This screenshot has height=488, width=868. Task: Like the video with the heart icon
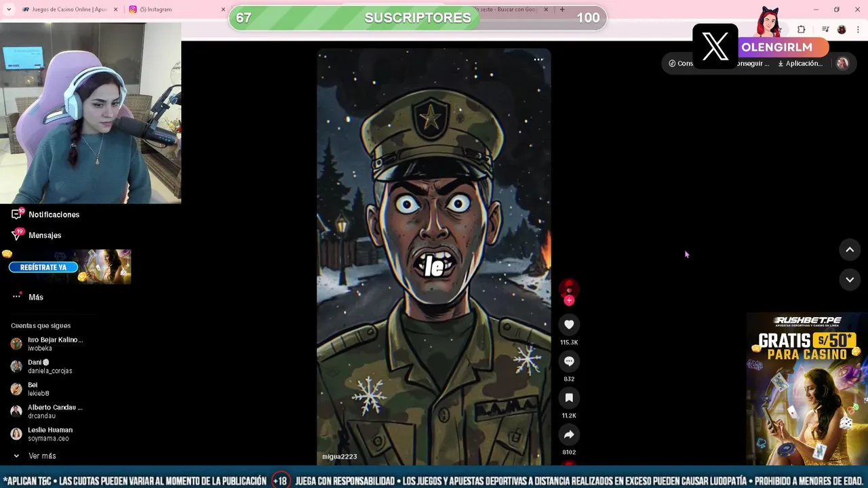569,325
